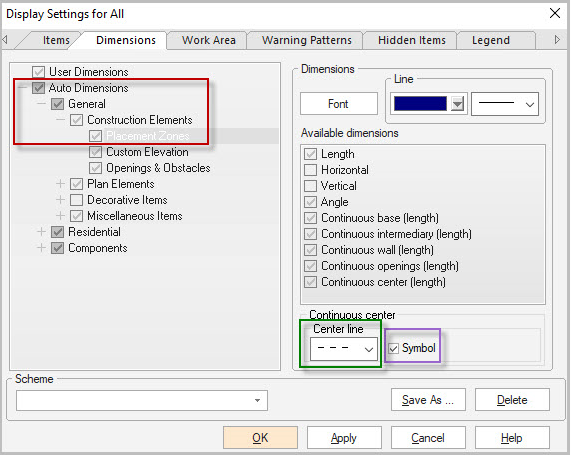
Task: Switch to the Warning Patterns tab
Action: tap(307, 40)
